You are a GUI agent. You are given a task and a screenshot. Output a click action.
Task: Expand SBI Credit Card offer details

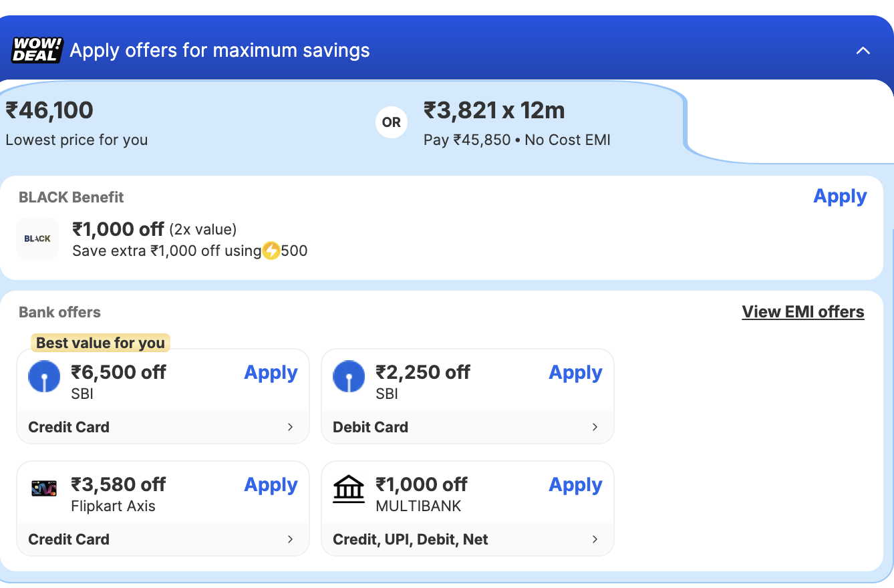[x=290, y=427]
